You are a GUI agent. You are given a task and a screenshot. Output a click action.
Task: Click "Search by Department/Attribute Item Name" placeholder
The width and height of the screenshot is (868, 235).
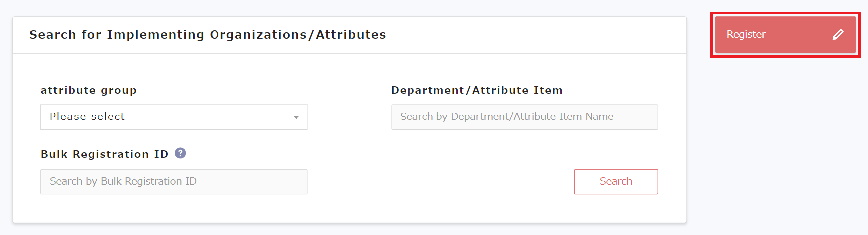[x=506, y=117]
